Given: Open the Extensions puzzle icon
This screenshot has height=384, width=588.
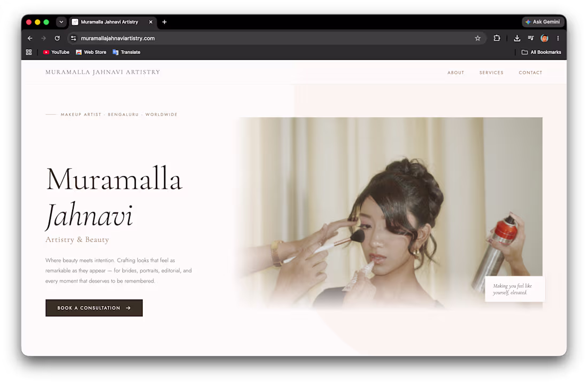Looking at the screenshot, I should (x=497, y=38).
